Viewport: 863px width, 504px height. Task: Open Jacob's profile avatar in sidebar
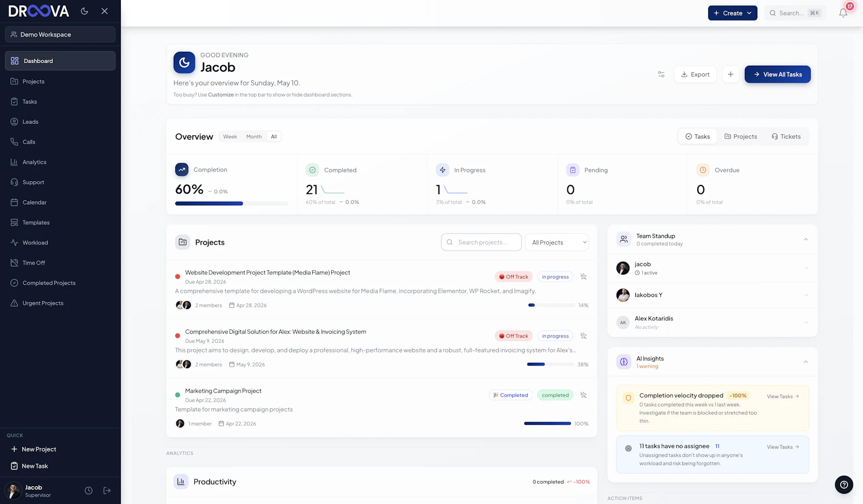[13, 491]
